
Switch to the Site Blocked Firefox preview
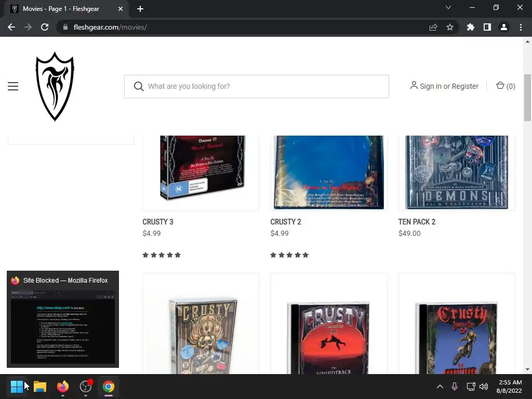coord(63,320)
